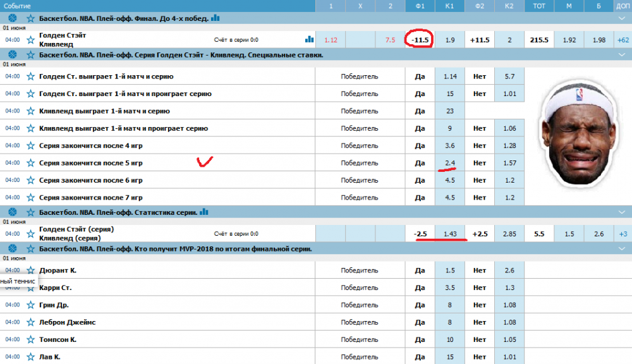632x364 pixels.
Task: Collapse the Финал До 4-х побед section chevron
Action: [621, 18]
